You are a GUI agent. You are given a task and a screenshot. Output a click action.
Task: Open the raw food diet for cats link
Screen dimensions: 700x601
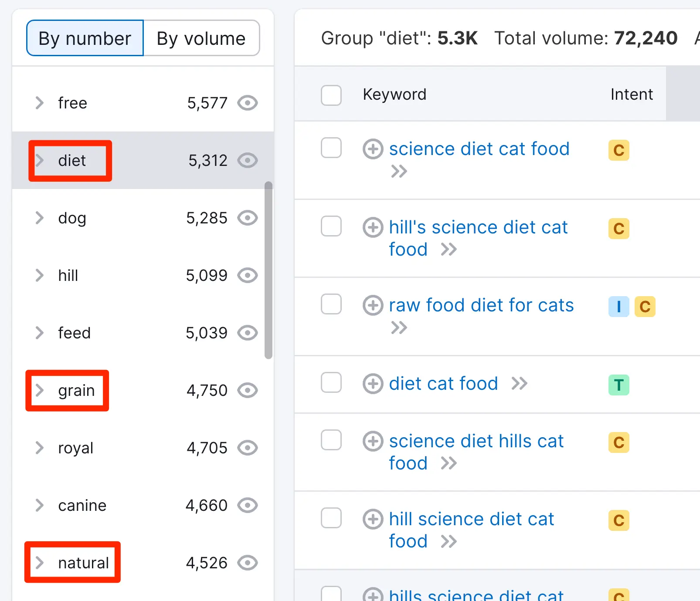(481, 305)
